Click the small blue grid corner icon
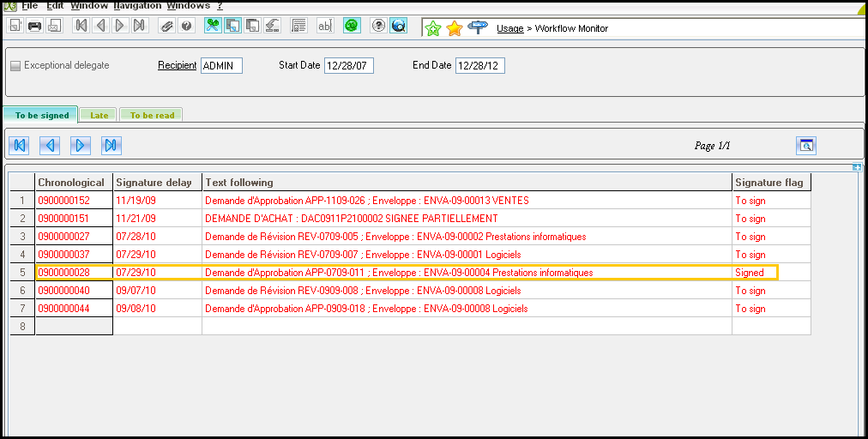 click(857, 166)
